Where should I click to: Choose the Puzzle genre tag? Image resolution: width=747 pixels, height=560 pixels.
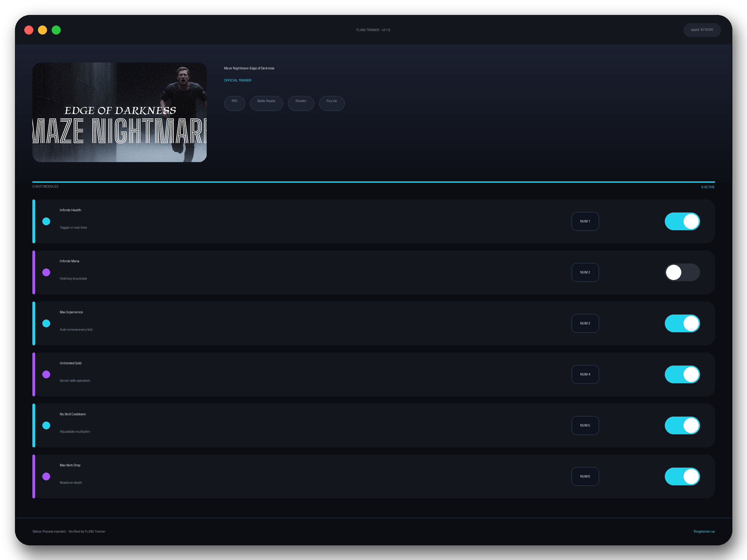331,103
